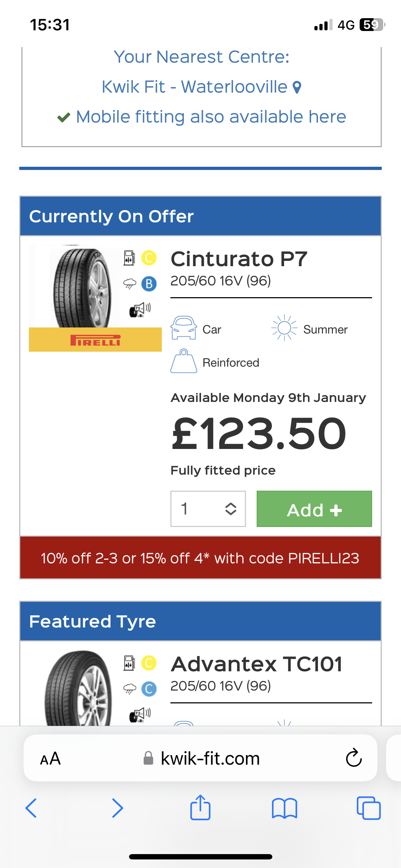Reload the kwik-fit.com page
The height and width of the screenshot is (868, 401).
pos(354,758)
